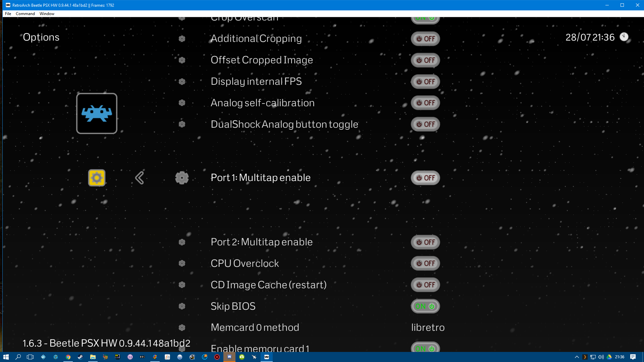Click the RetroArch taskbar icon
Image resolution: width=644 pixels, height=362 pixels.
[267, 357]
